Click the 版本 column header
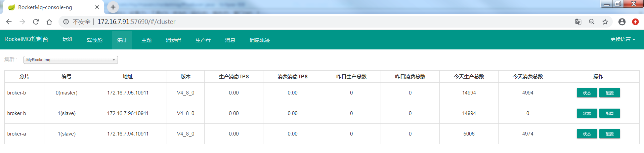Screen dimensions: 644x153 click(185, 77)
